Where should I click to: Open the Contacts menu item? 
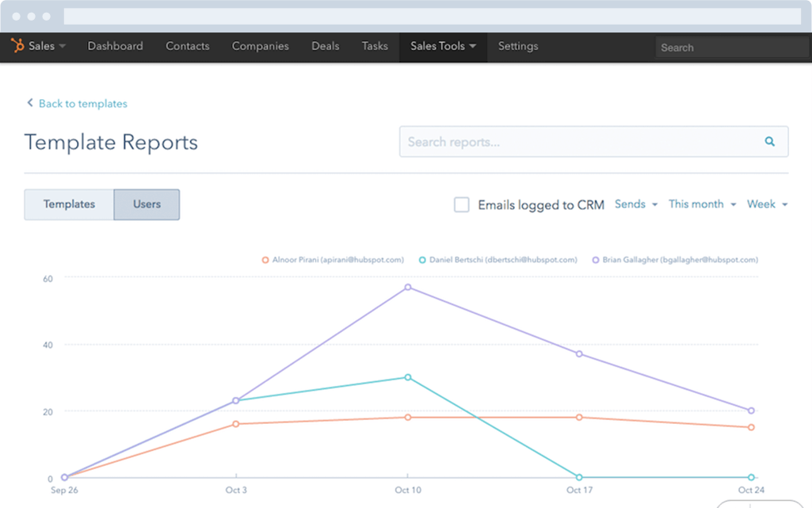(187, 46)
